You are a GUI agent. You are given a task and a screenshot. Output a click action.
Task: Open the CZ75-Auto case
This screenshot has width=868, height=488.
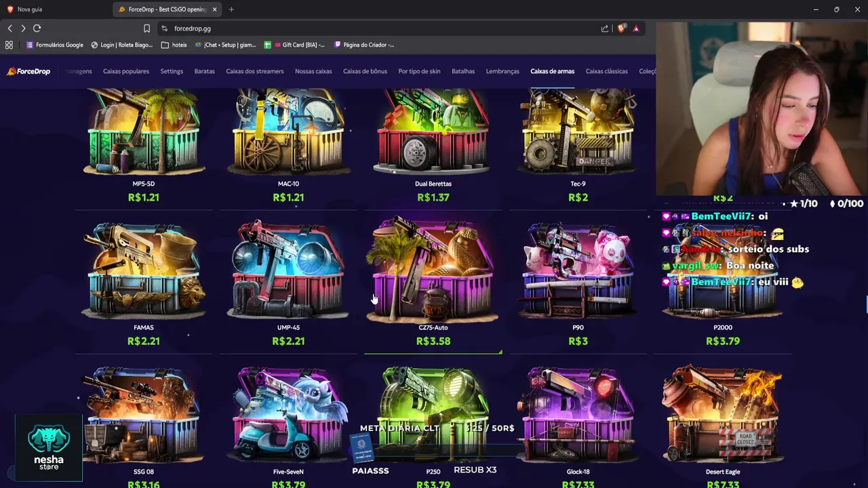(433, 281)
